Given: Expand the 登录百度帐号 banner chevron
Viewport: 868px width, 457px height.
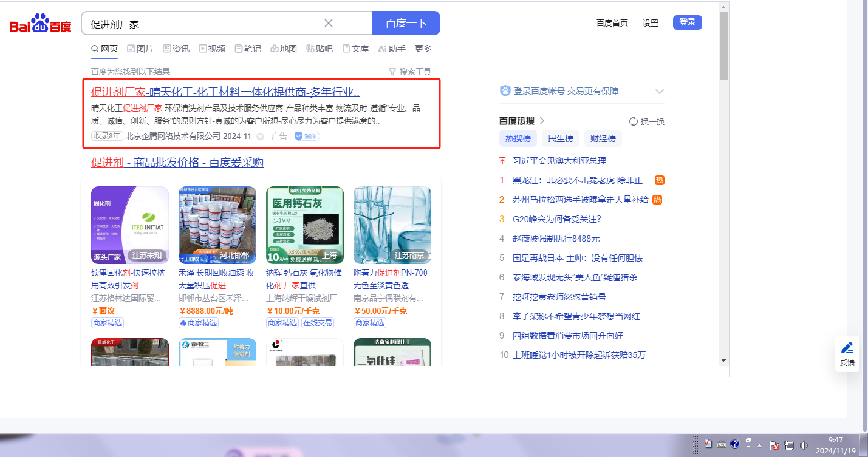Looking at the screenshot, I should pyautogui.click(x=660, y=92).
